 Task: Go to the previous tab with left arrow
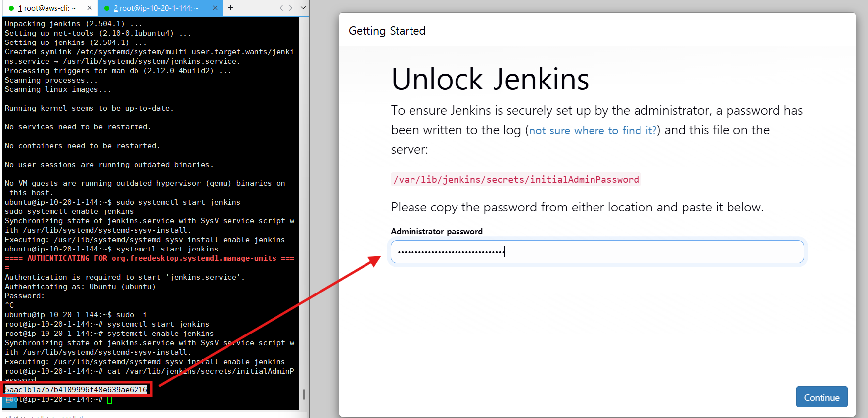click(281, 8)
